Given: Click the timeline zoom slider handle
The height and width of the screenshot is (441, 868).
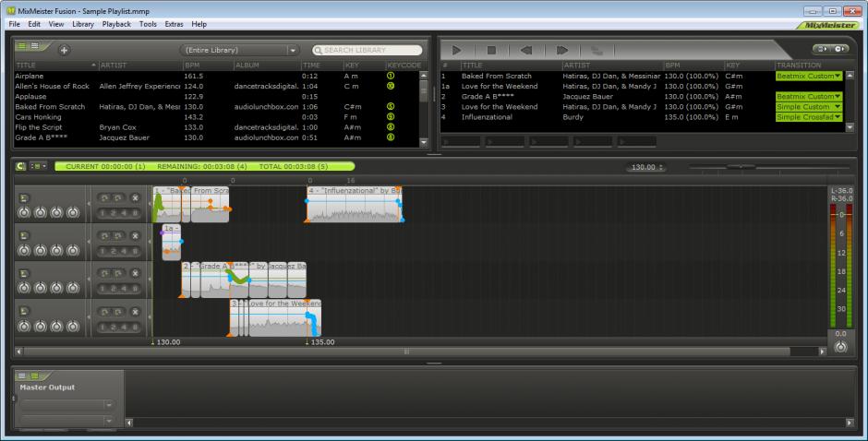Looking at the screenshot, I should point(741,167).
